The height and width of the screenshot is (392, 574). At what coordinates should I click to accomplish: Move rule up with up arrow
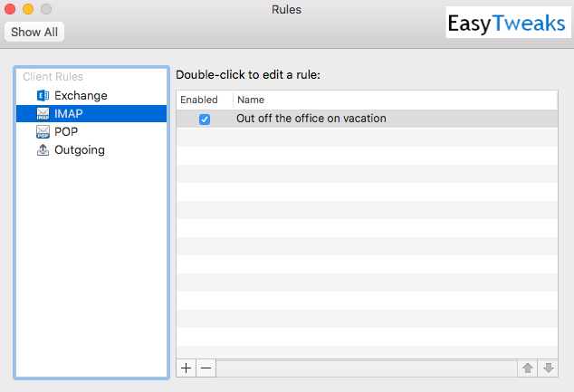[528, 368]
